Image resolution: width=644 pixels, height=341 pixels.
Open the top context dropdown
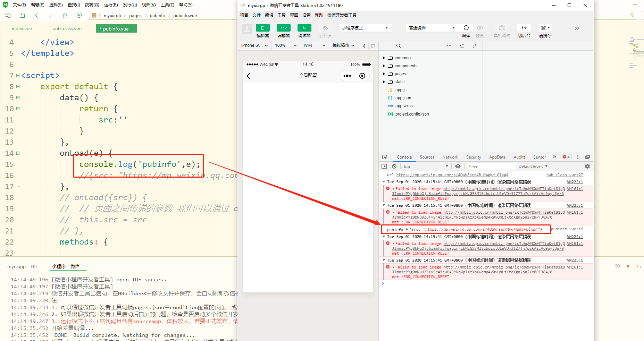click(426, 167)
